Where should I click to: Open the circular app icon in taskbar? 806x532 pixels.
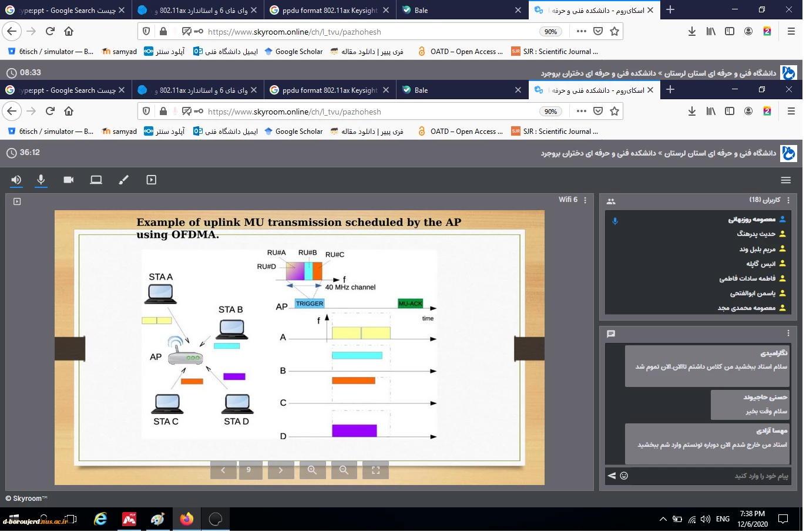216,520
